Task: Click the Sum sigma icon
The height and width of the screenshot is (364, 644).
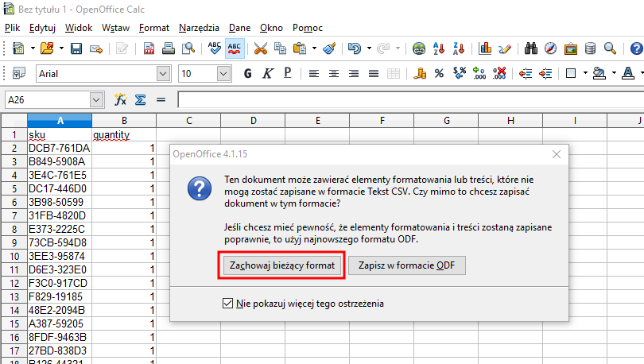Action: [x=140, y=99]
